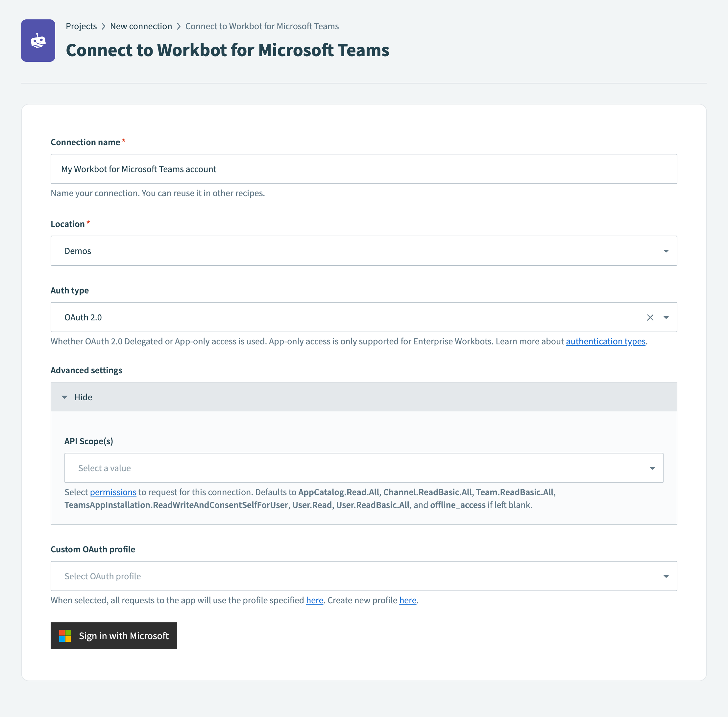
Task: Collapse Advanced settings via the Hide control
Action: [83, 397]
